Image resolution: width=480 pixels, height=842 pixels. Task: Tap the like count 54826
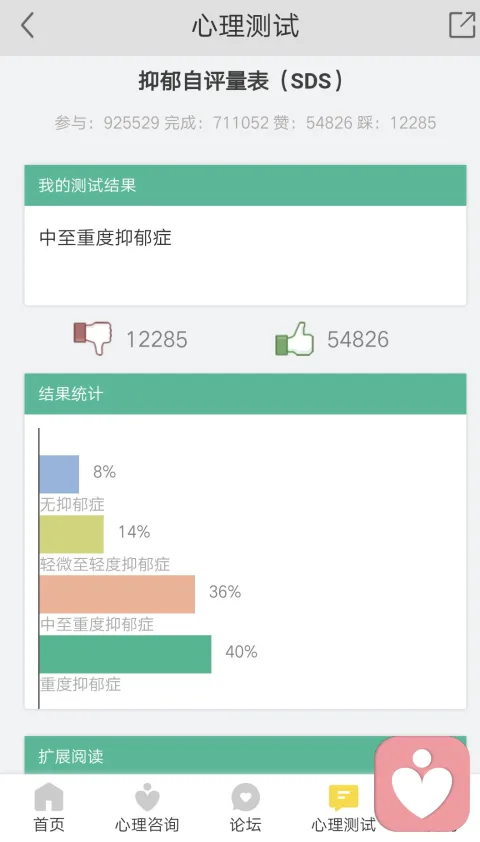pos(358,339)
